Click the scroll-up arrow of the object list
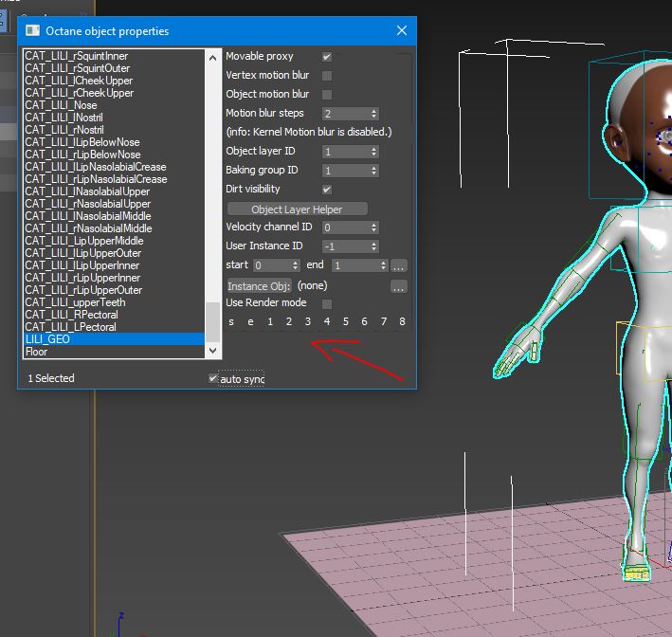672x637 pixels. pos(212,56)
